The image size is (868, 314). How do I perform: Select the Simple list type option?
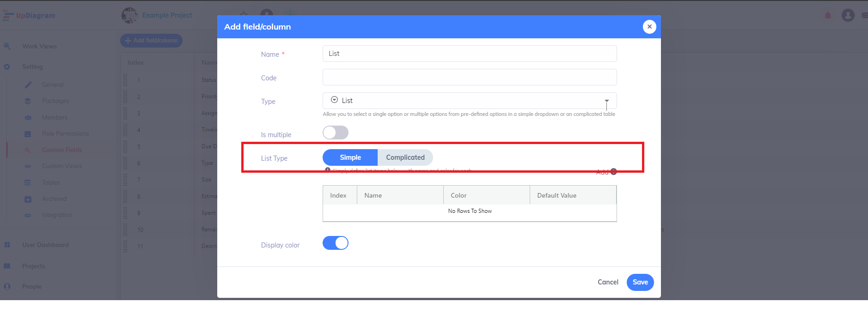(x=350, y=157)
